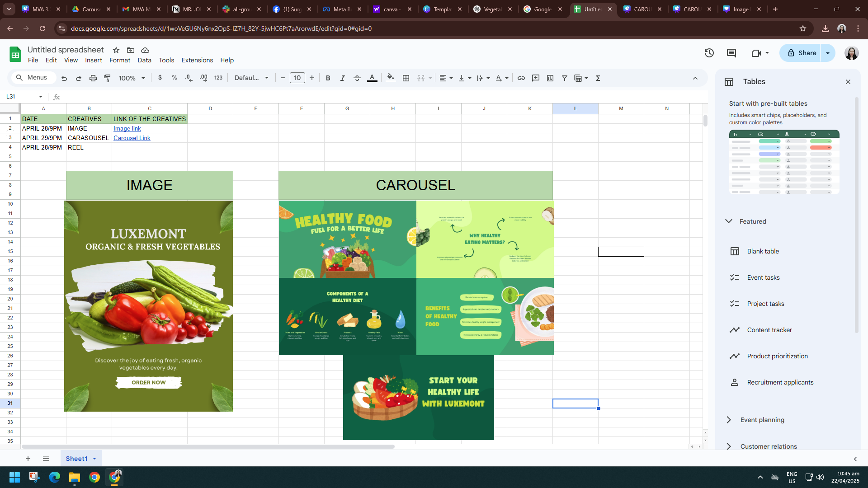
Task: Click the Share button
Action: click(x=801, y=53)
